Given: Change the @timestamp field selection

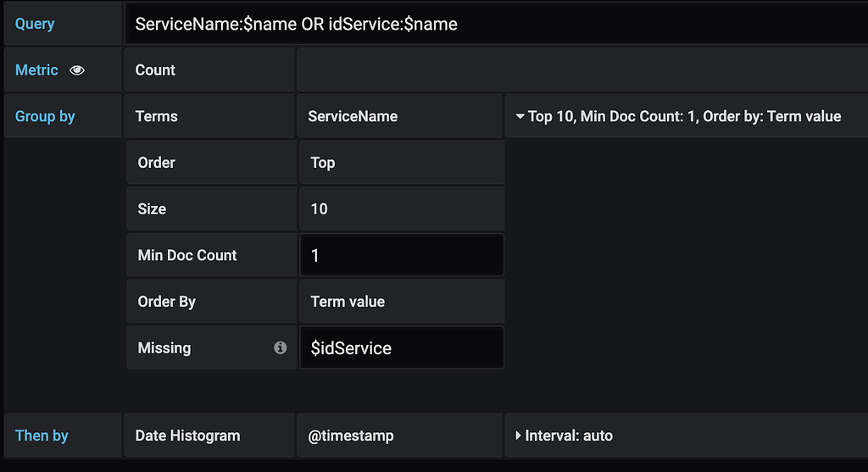Looking at the screenshot, I should pos(350,436).
